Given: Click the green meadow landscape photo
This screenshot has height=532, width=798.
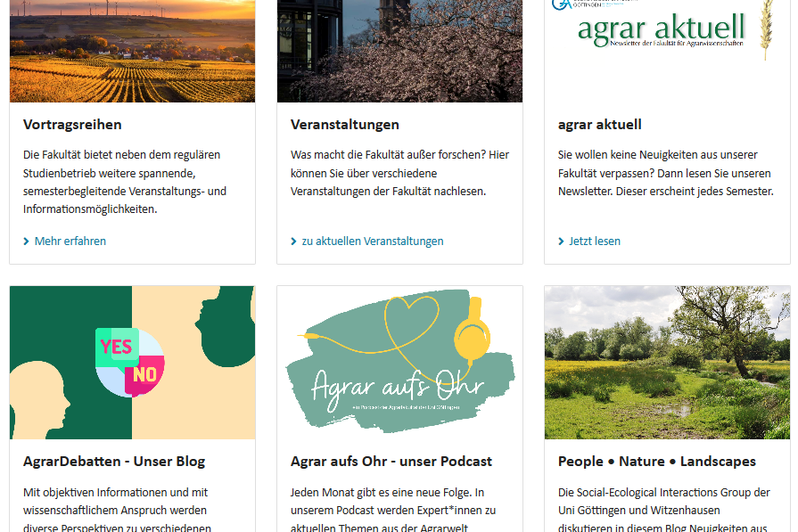Looking at the screenshot, I should 667,362.
